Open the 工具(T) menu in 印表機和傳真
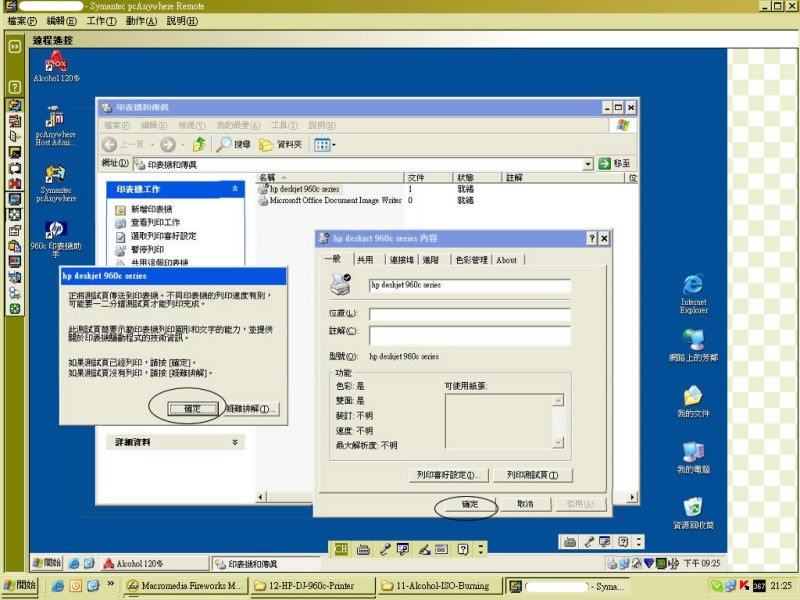 click(284, 125)
